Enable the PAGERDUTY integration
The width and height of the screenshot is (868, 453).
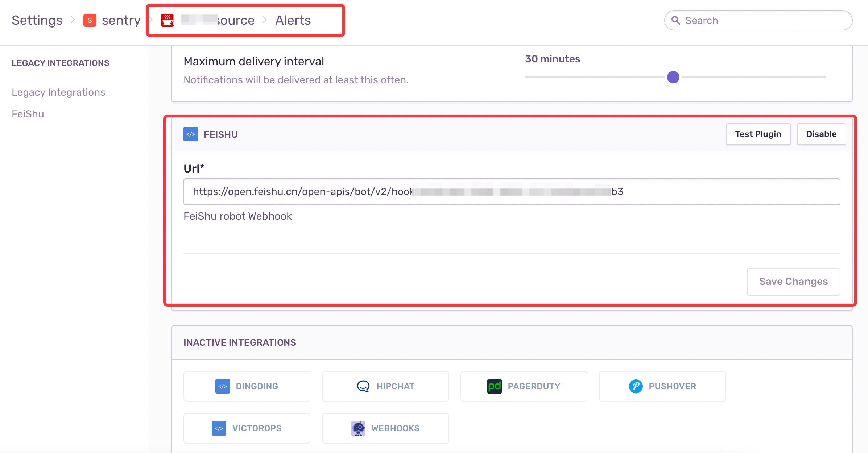point(524,386)
